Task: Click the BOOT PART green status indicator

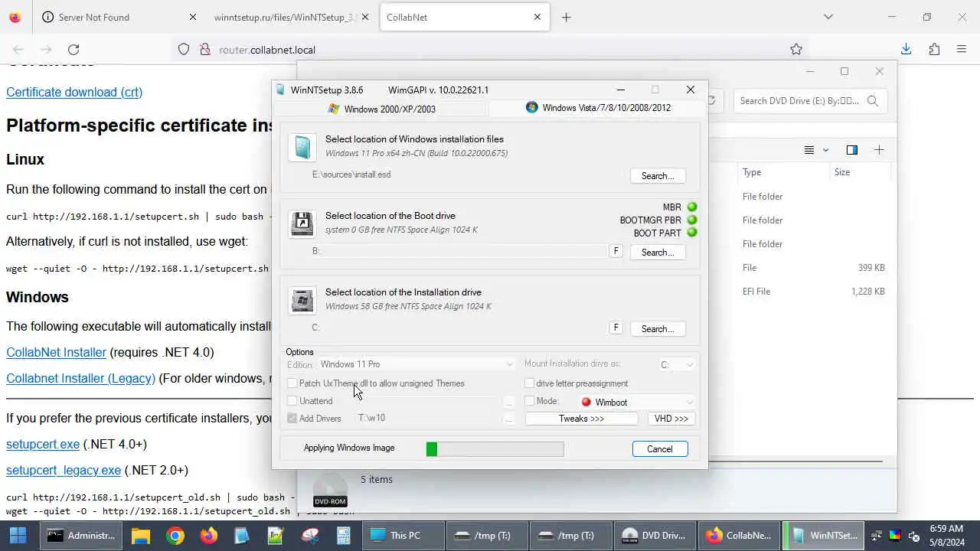Action: coord(692,233)
